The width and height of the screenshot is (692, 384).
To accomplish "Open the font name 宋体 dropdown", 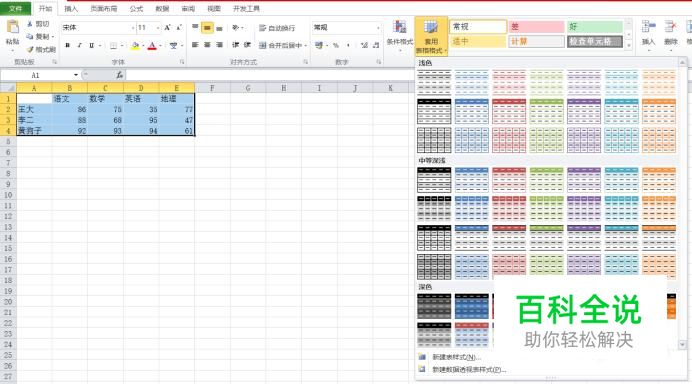I will [133, 28].
